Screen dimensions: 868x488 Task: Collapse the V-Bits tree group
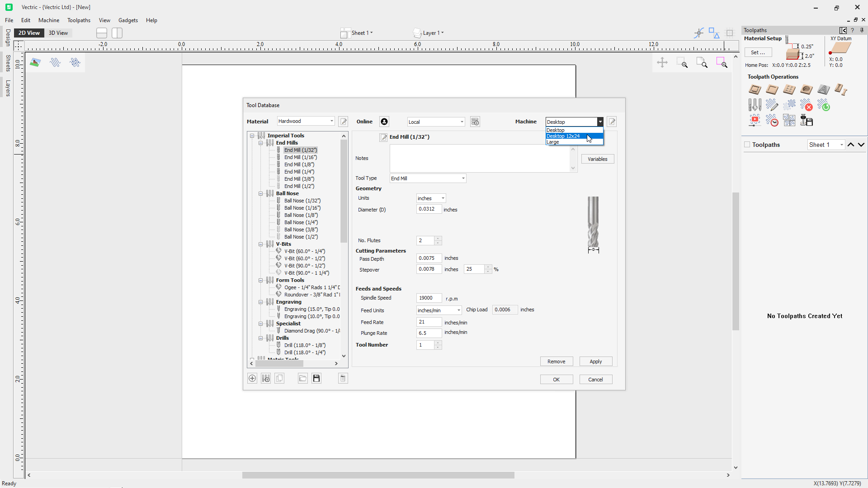pos(261,244)
